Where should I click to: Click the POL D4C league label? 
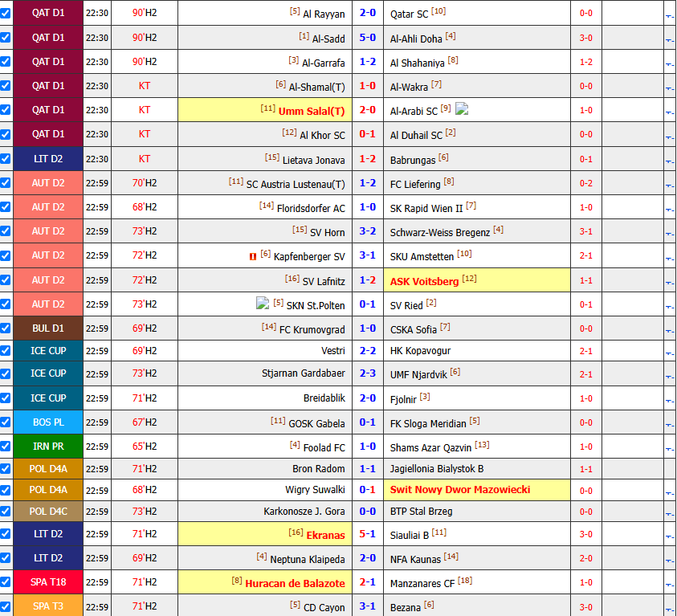tap(48, 511)
